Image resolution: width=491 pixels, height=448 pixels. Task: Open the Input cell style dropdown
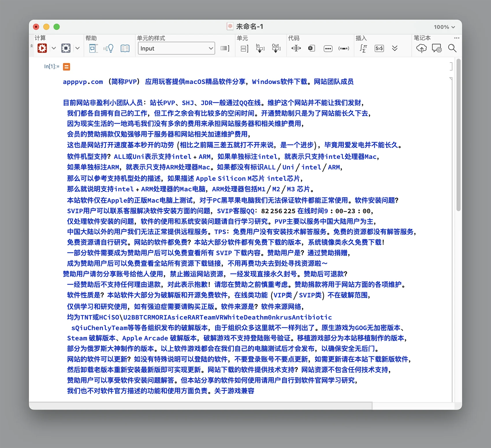176,48
